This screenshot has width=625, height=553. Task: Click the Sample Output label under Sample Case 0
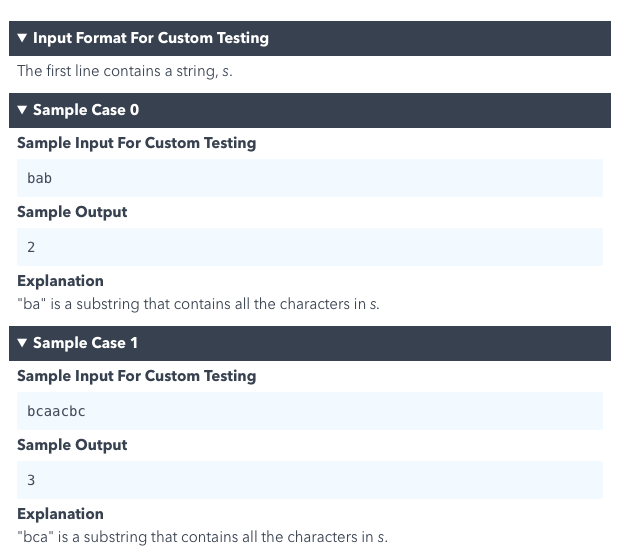72,212
